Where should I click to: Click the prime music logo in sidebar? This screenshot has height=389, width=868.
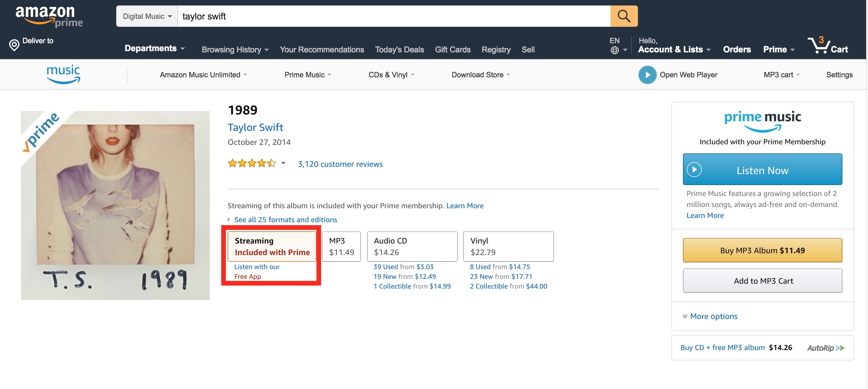tap(762, 121)
